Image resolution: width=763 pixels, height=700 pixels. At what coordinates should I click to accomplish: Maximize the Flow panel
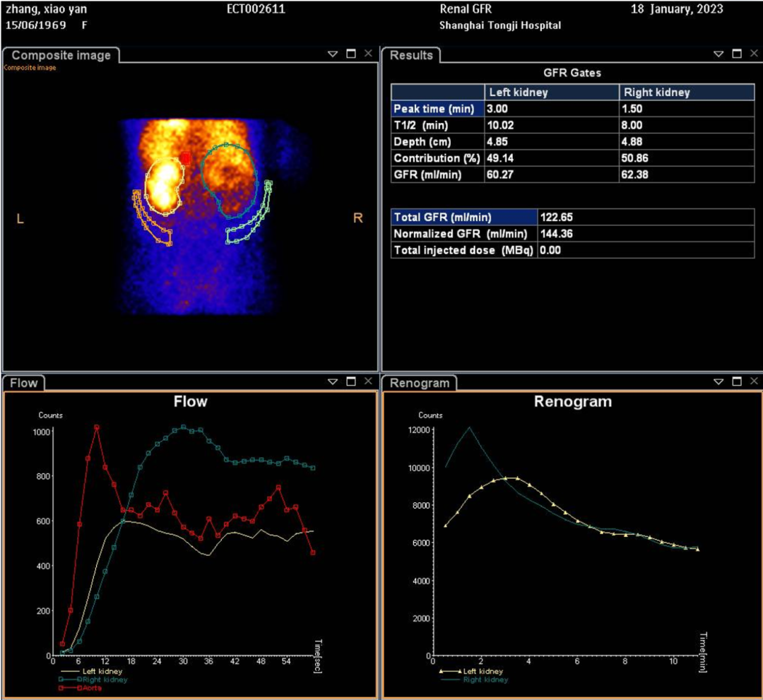[x=351, y=381]
